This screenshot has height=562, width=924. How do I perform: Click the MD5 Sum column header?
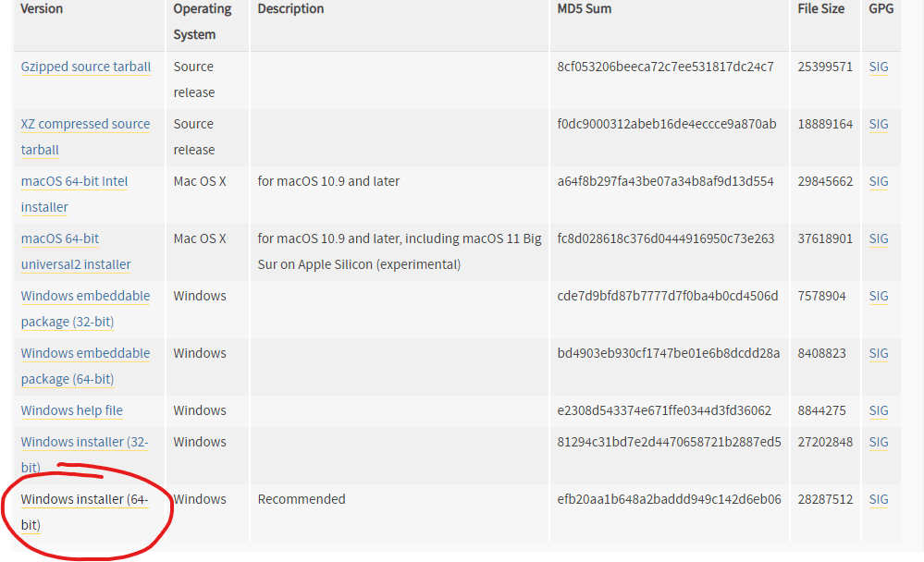pyautogui.click(x=584, y=9)
